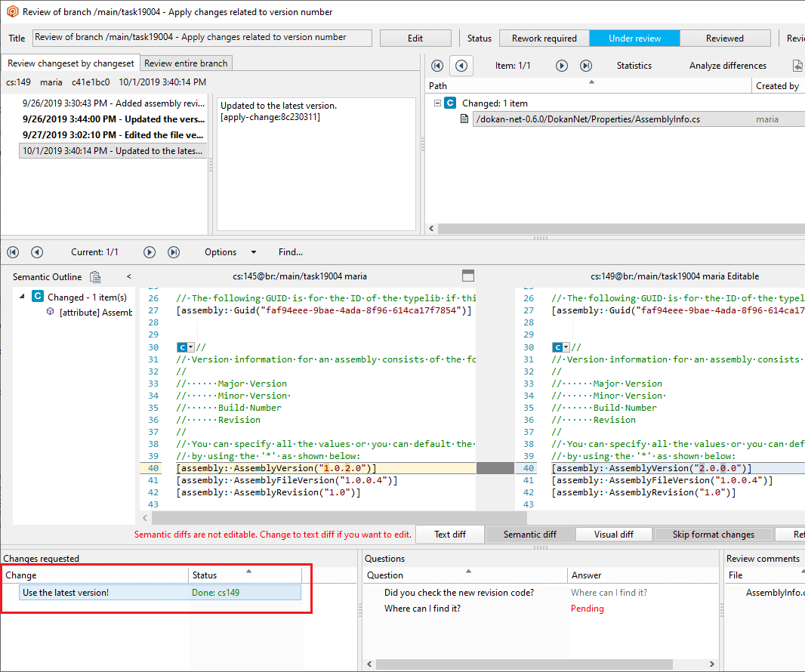The width and height of the screenshot is (805, 672).
Task: Click the previous-diff arrow above Semantic Outline
Action: [37, 251]
